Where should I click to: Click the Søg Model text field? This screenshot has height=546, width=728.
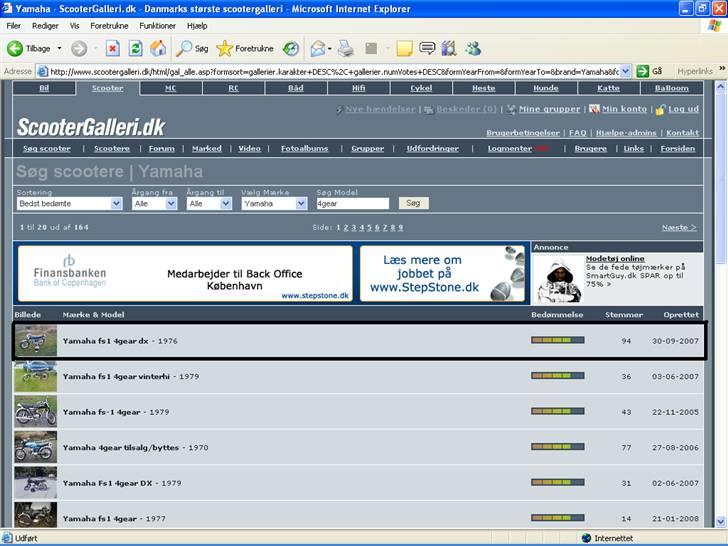tap(352, 203)
